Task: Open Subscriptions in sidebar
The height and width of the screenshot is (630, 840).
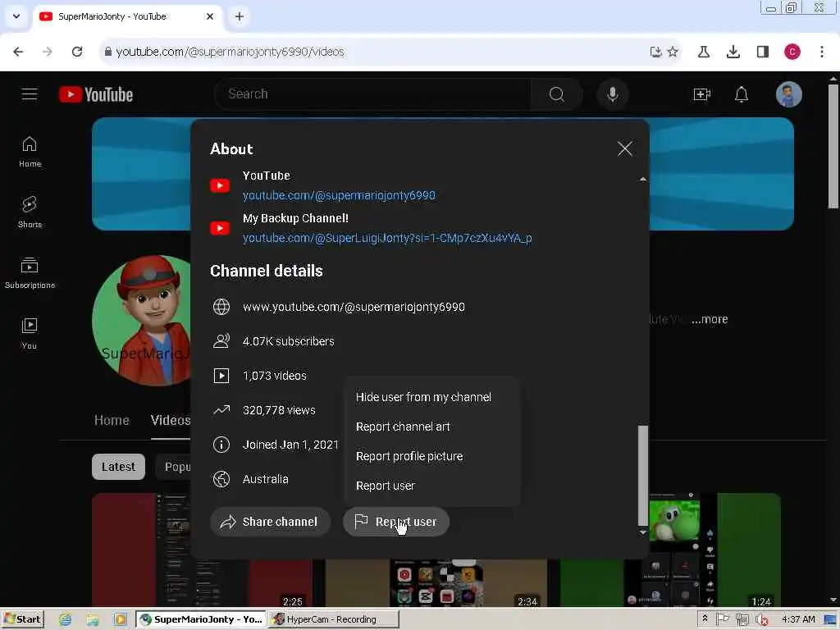Action: (x=30, y=273)
